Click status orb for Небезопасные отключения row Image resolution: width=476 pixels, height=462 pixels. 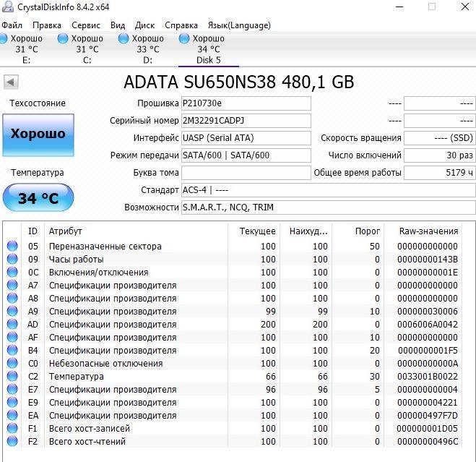12,364
